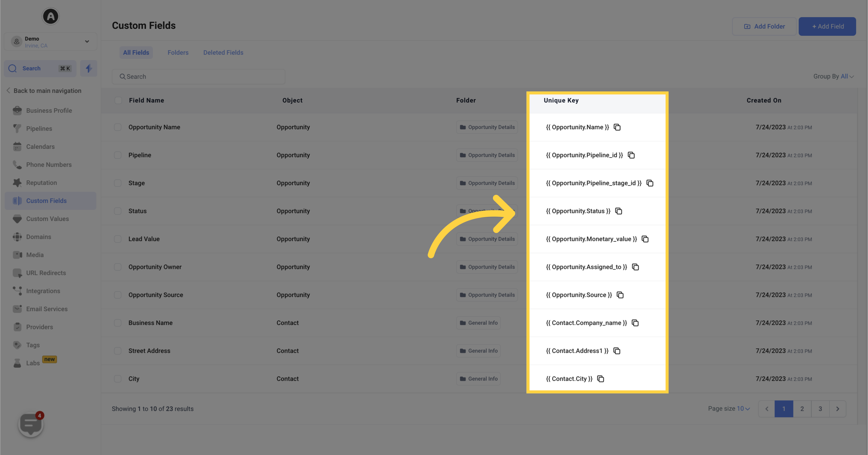Click the Lead Value field name
868x455 pixels.
tap(144, 239)
